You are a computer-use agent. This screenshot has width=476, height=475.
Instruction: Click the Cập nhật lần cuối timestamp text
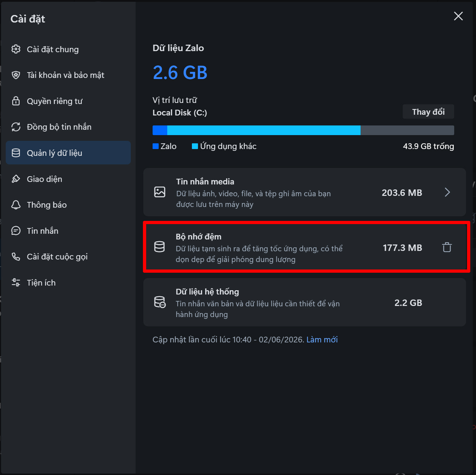click(x=228, y=340)
